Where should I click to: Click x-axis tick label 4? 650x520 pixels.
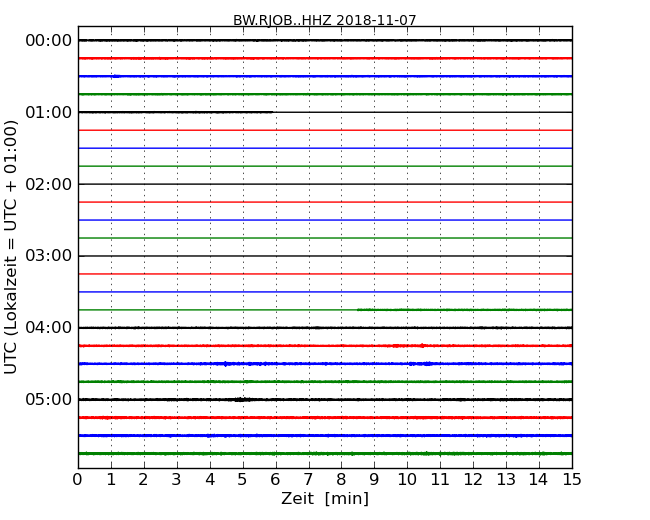[x=210, y=480]
